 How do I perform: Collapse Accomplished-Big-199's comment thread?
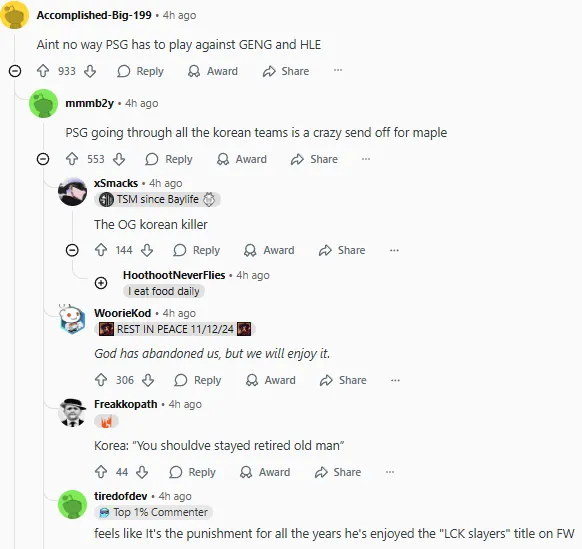tap(15, 71)
